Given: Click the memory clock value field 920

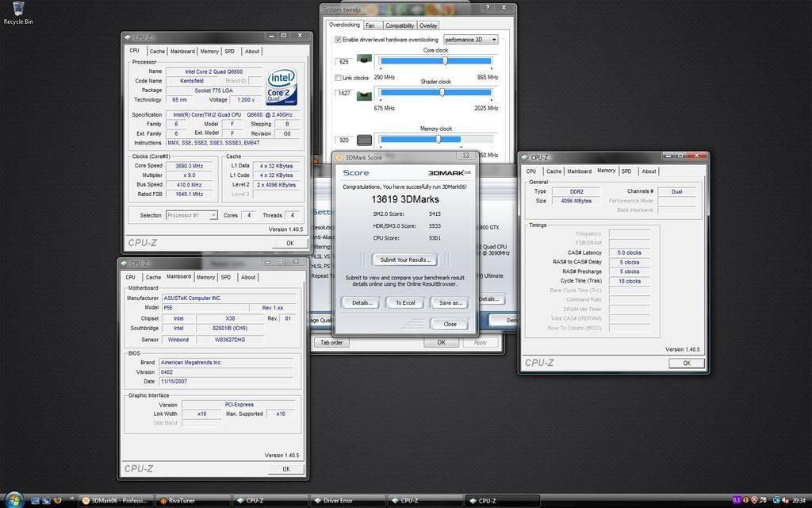Looking at the screenshot, I should pos(344,140).
